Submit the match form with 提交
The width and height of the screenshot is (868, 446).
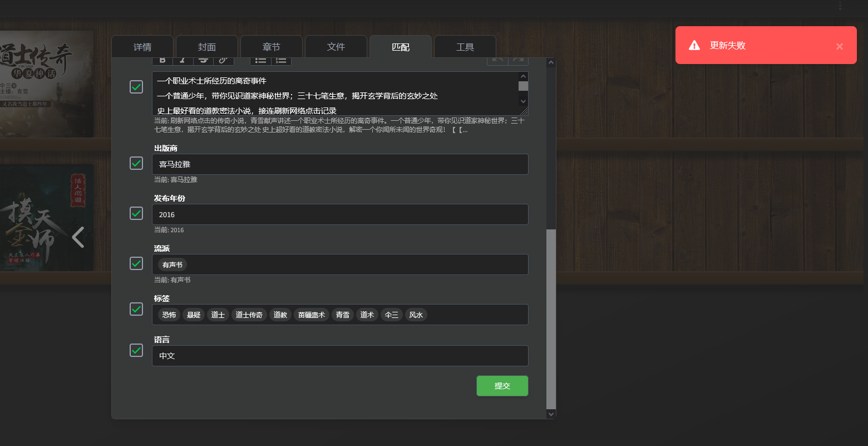(x=502, y=386)
